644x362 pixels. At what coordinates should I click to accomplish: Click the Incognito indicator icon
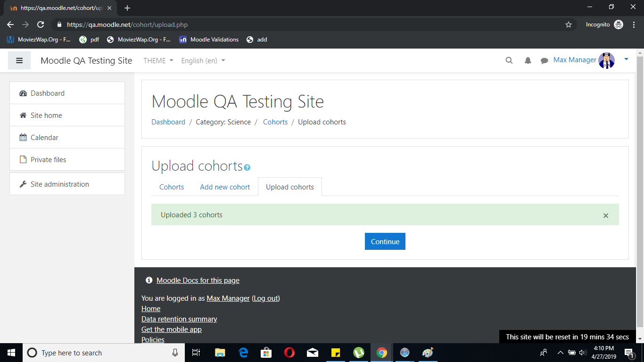point(619,25)
